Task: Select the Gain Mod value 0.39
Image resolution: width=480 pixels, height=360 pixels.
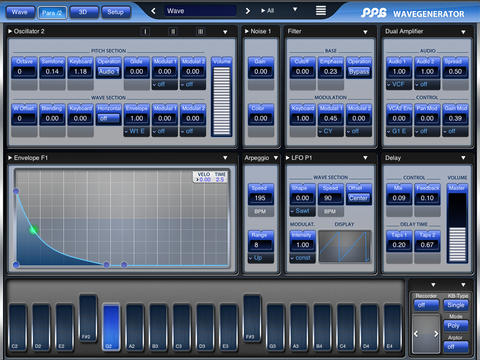Action: [455, 118]
